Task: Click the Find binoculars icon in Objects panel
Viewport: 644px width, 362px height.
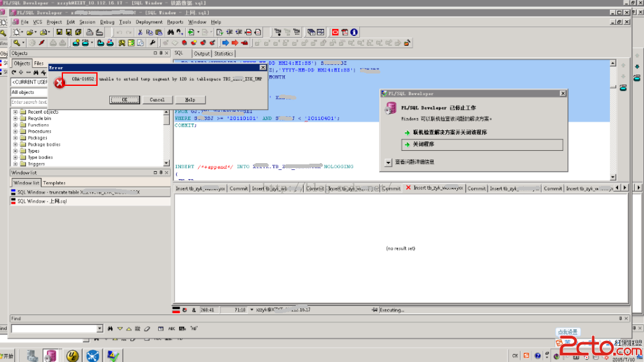Action: [x=36, y=72]
